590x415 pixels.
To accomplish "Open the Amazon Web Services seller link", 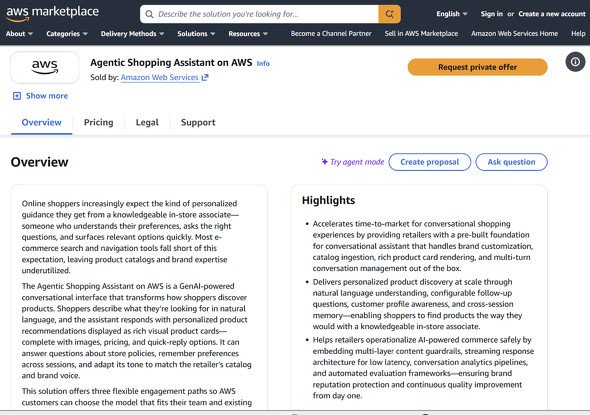I will pyautogui.click(x=160, y=78).
